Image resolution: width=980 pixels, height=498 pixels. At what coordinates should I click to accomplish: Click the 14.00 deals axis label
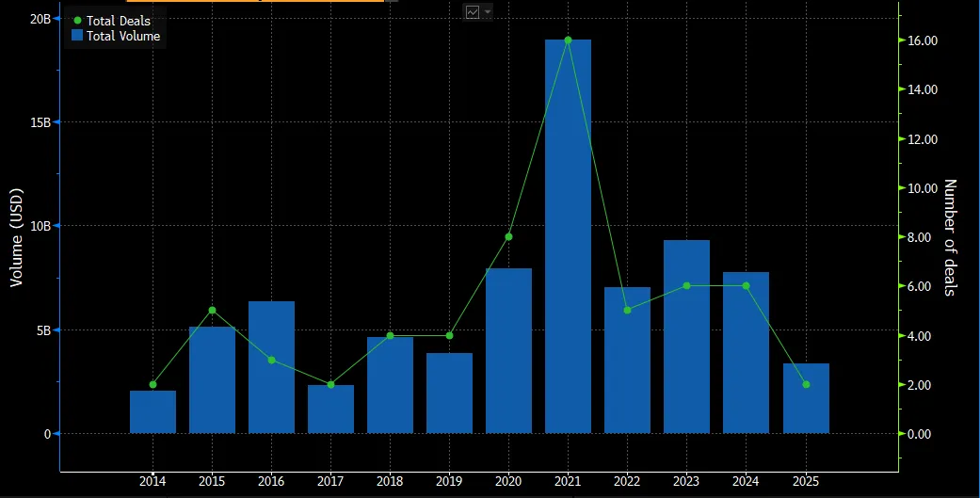[923, 89]
